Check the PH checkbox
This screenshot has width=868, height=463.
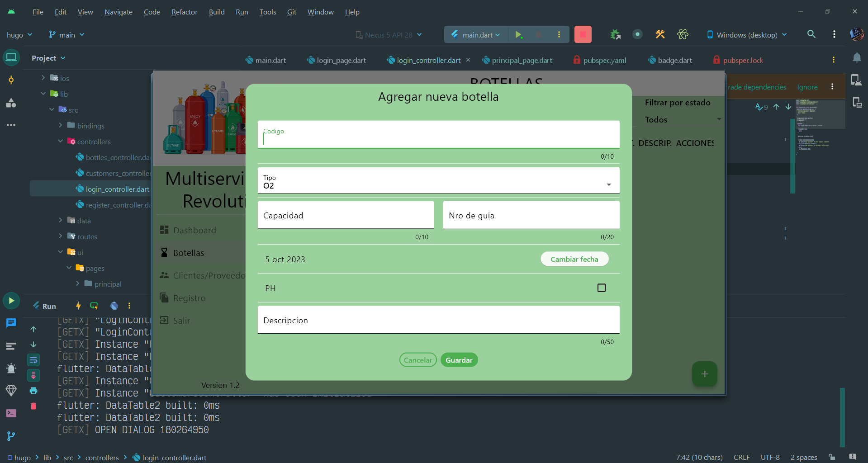coord(602,288)
